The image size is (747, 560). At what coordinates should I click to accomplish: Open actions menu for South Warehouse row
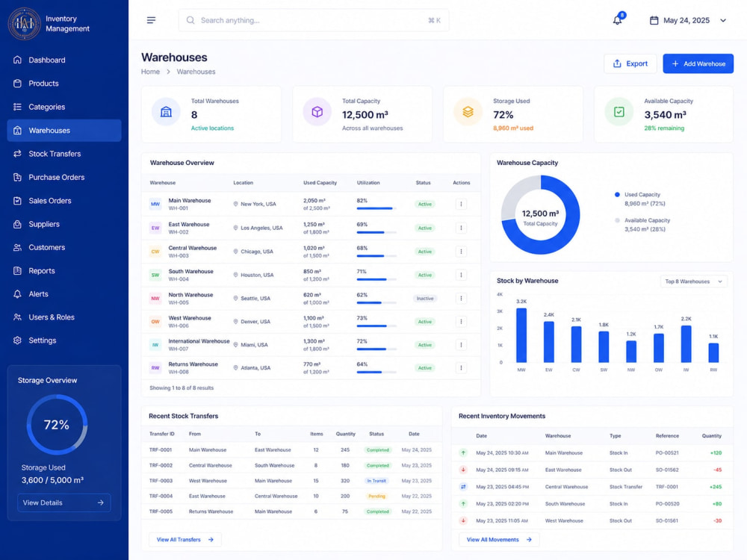(461, 275)
